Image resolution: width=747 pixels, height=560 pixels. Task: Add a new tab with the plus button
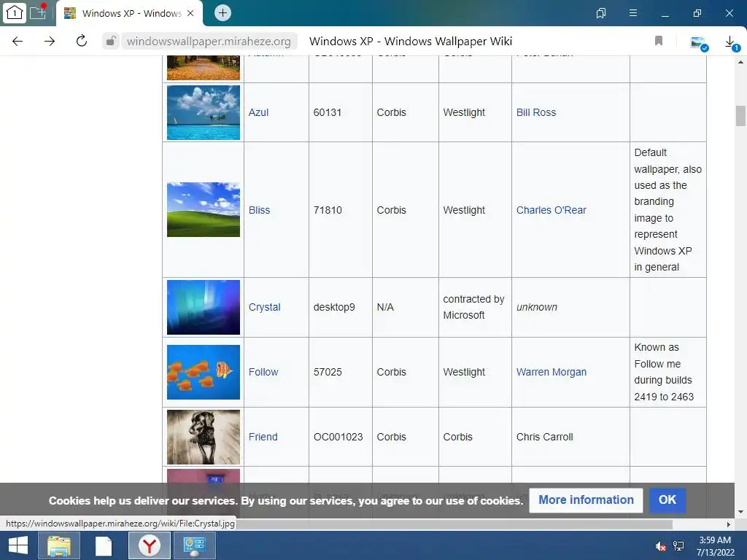(222, 13)
